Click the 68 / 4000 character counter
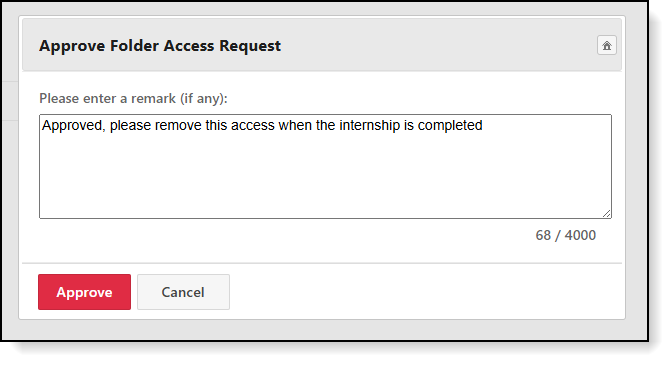The width and height of the screenshot is (672, 365). 566,235
